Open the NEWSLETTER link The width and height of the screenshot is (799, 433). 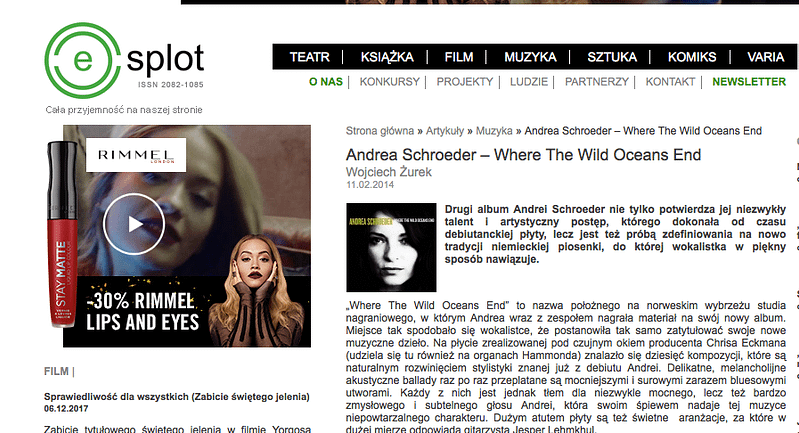(749, 82)
